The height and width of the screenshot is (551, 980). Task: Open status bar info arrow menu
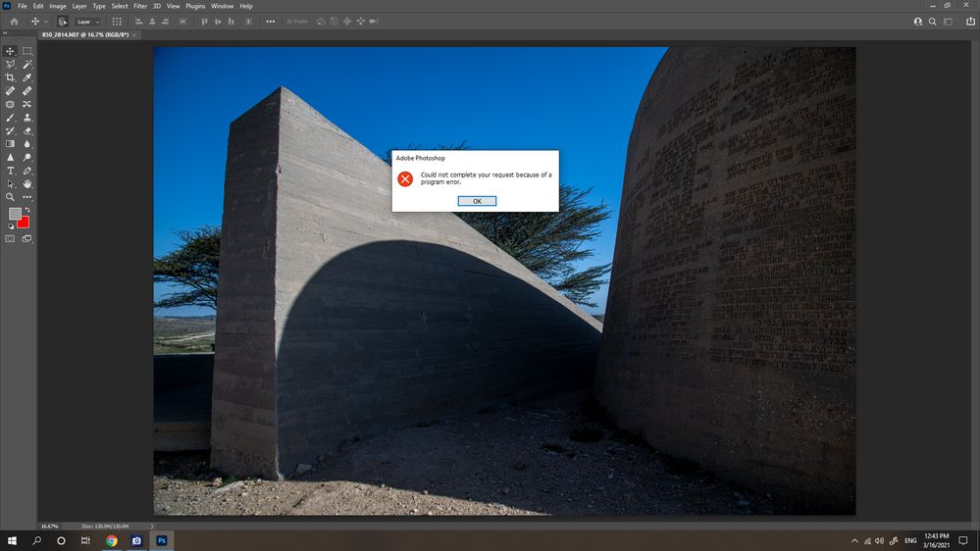coord(152,526)
